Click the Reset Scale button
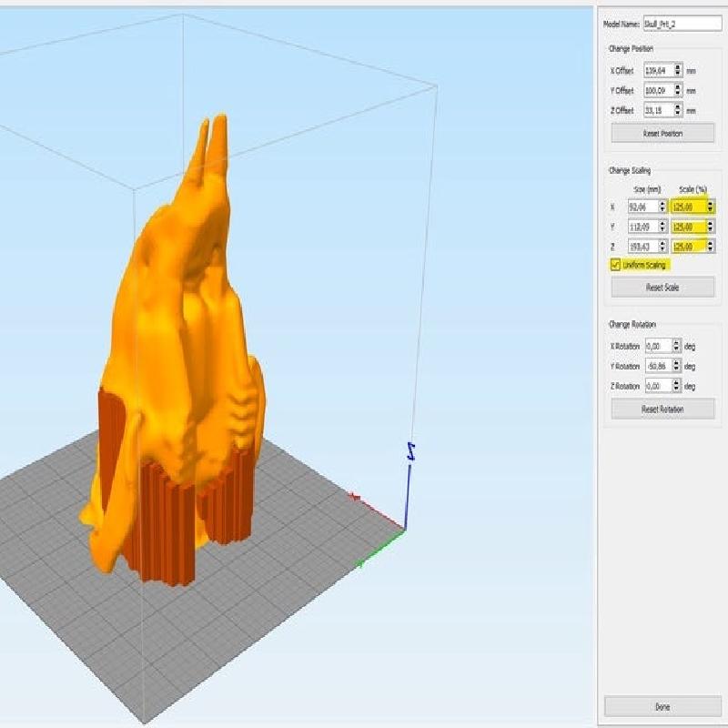Screen dimensions: 728x728 tap(662, 288)
